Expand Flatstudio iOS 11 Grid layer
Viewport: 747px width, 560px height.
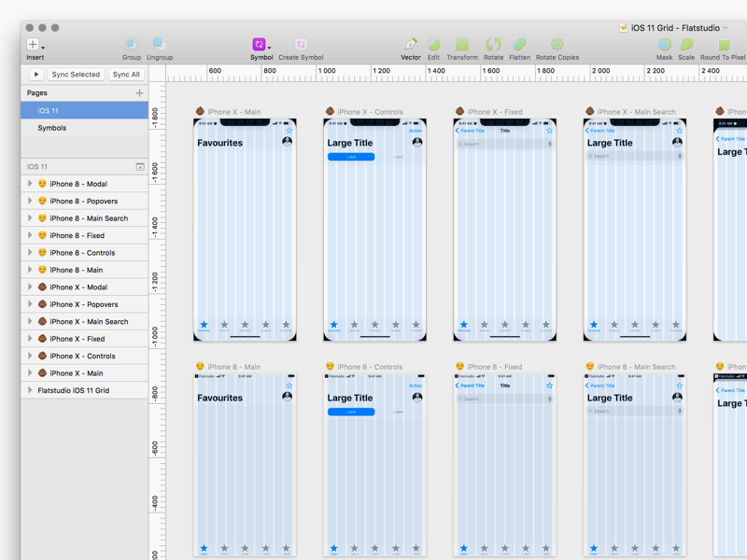pyautogui.click(x=30, y=390)
